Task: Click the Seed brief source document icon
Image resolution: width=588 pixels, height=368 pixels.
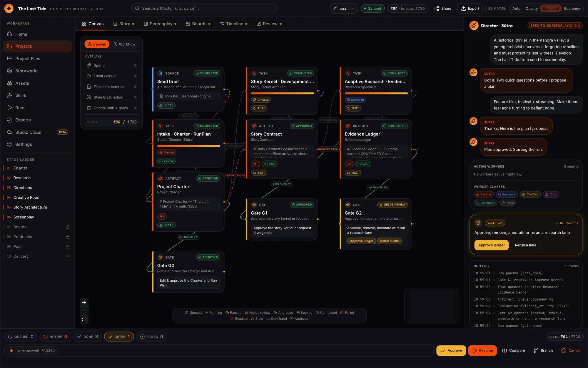Action: (x=161, y=73)
